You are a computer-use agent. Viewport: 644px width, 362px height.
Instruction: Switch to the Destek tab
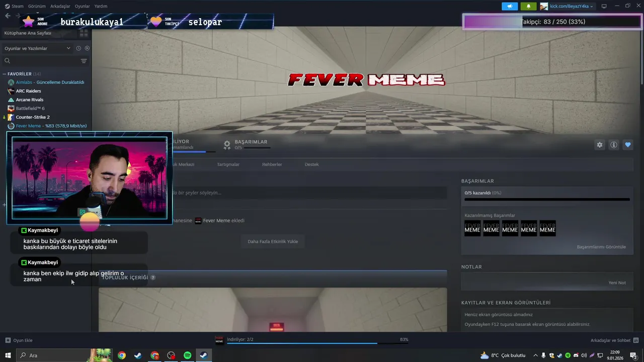[x=311, y=164]
